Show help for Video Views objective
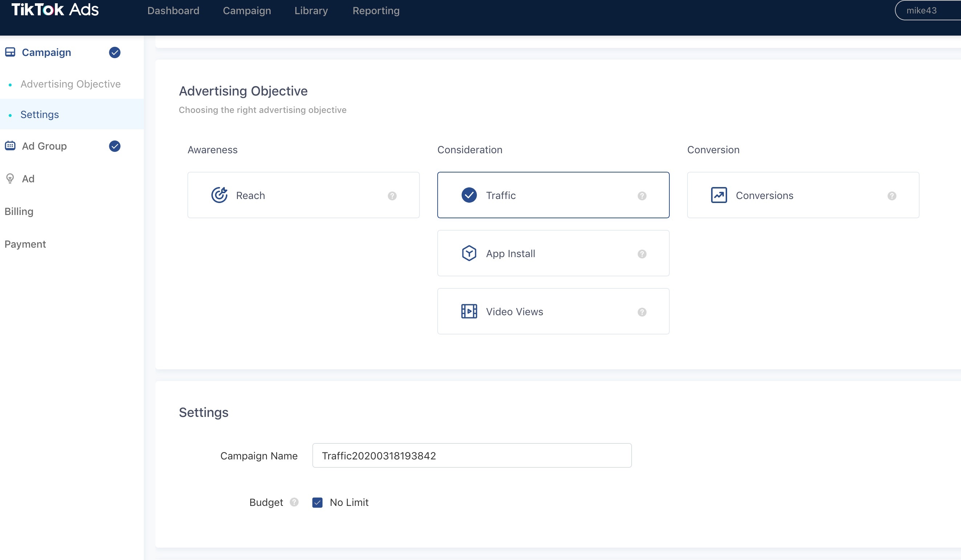The height and width of the screenshot is (560, 961). (x=642, y=312)
